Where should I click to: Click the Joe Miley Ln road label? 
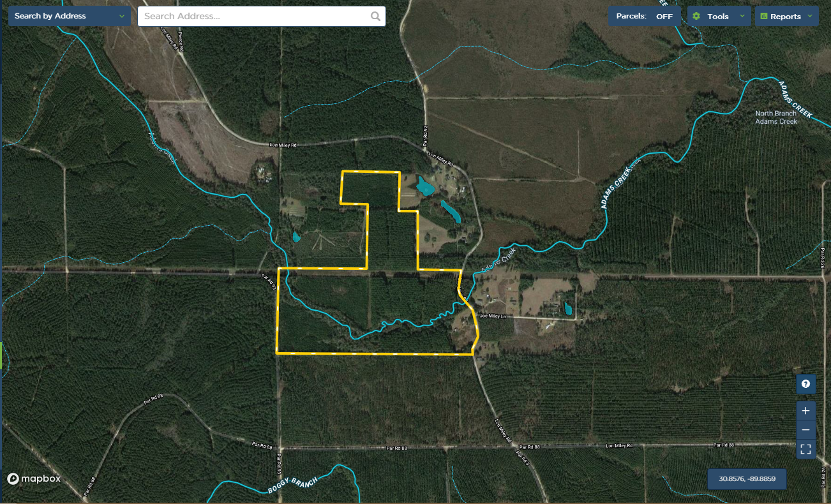click(x=493, y=316)
